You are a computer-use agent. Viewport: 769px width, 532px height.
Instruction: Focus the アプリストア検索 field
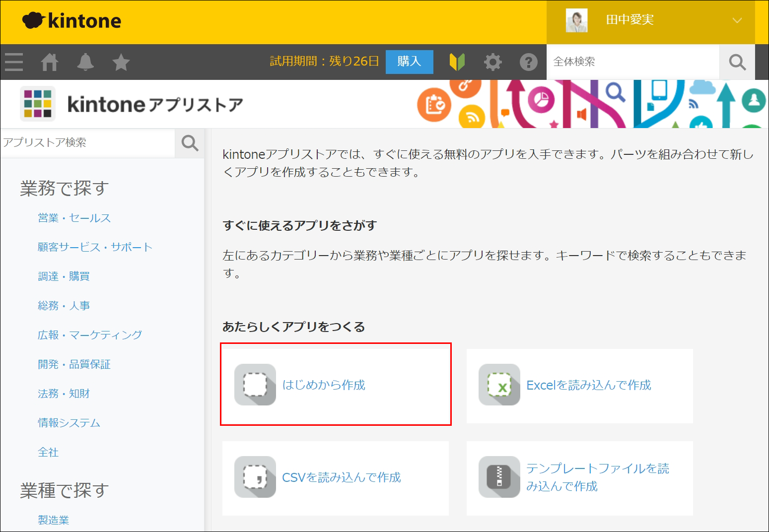(x=88, y=143)
